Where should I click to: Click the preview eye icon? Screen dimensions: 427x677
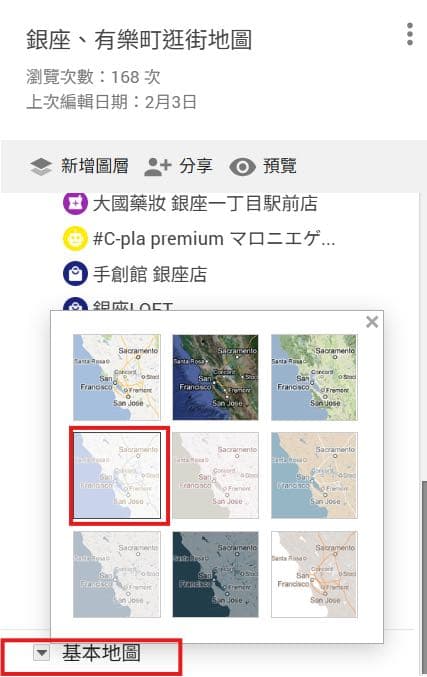(242, 167)
